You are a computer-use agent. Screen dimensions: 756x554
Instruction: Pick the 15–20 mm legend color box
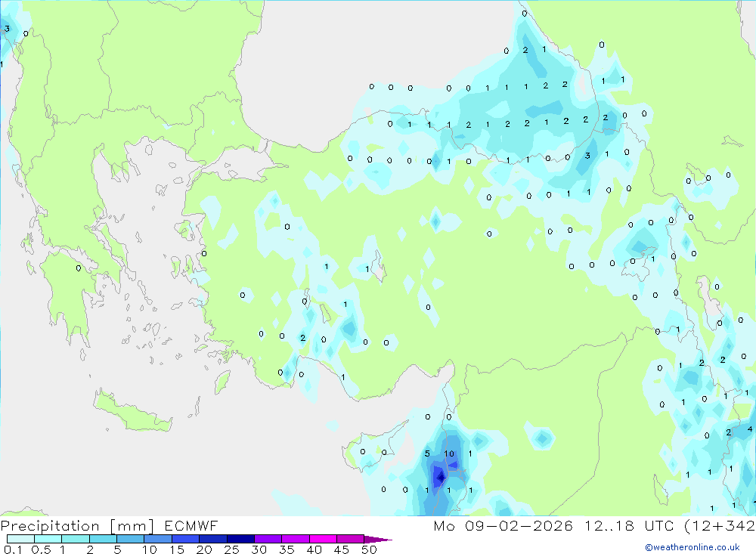coord(186,539)
